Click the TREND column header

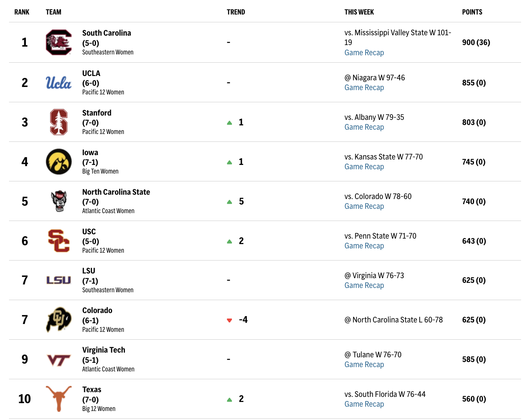[x=236, y=12]
